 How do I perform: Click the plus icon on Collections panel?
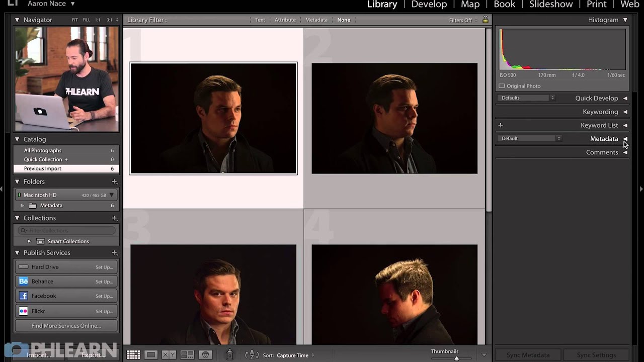[x=114, y=218]
